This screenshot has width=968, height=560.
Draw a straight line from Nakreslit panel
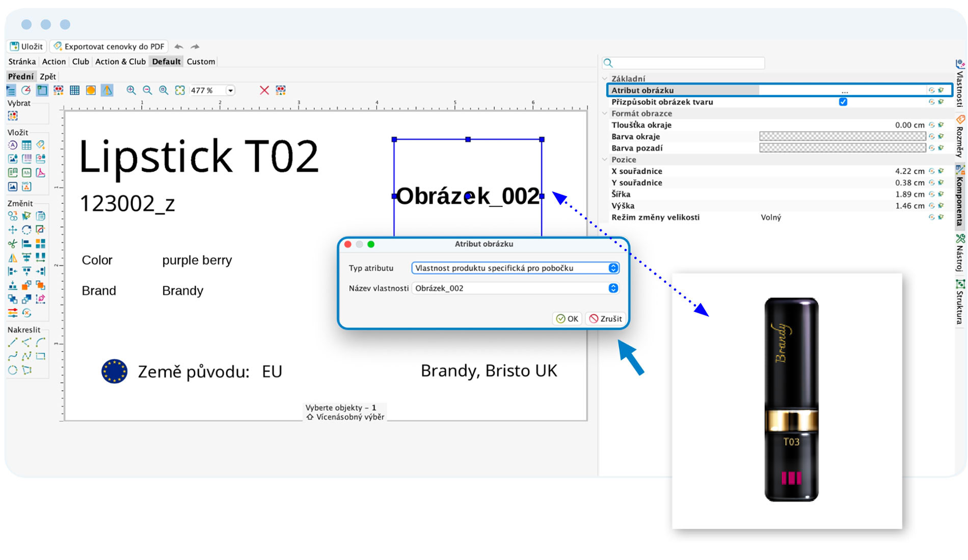(13, 342)
